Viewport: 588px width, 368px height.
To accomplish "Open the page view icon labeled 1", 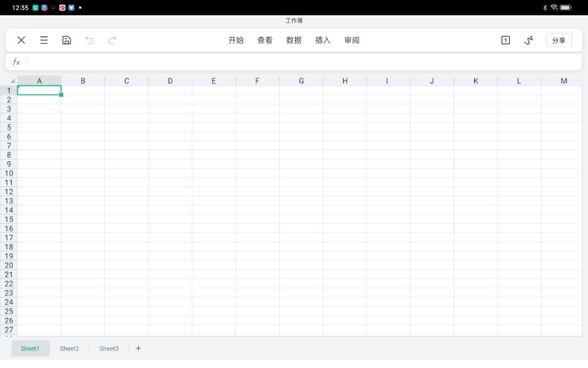I will click(x=505, y=40).
